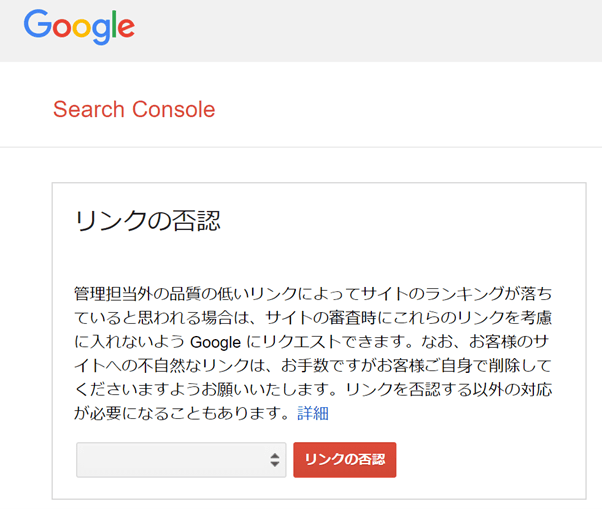Go to the Search Console home link

point(134,109)
